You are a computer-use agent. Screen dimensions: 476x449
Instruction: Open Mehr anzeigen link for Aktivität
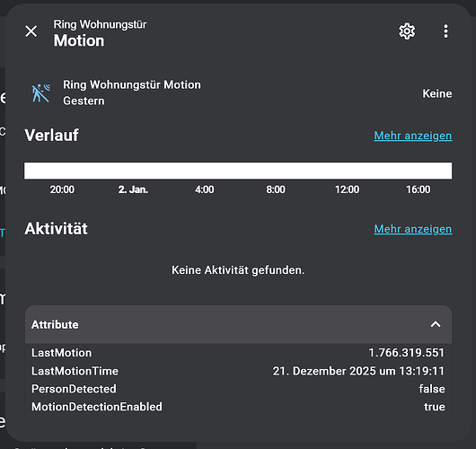pyautogui.click(x=413, y=229)
